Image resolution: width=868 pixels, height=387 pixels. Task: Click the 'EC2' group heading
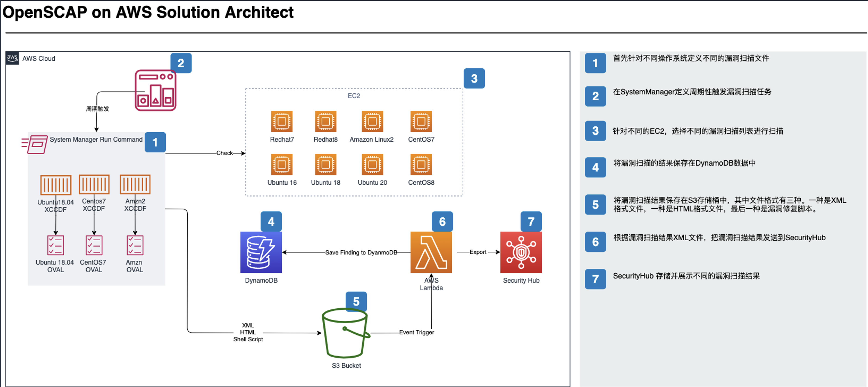[x=354, y=96]
